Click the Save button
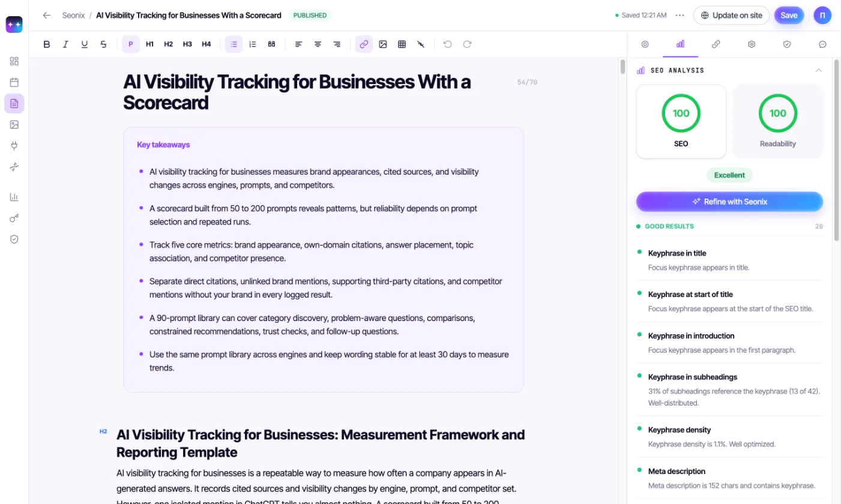841x504 pixels. coord(789,16)
